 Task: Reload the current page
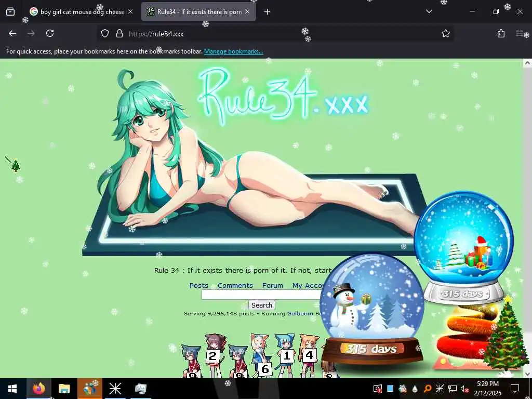click(x=50, y=33)
